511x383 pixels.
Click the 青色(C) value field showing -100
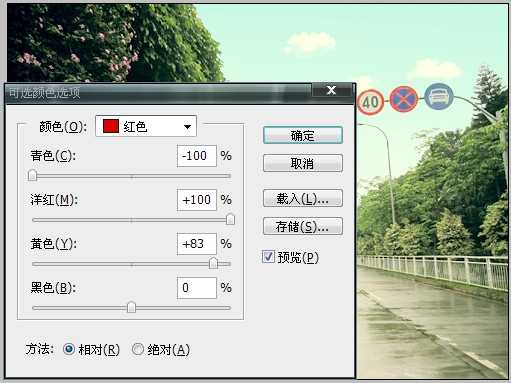point(197,156)
